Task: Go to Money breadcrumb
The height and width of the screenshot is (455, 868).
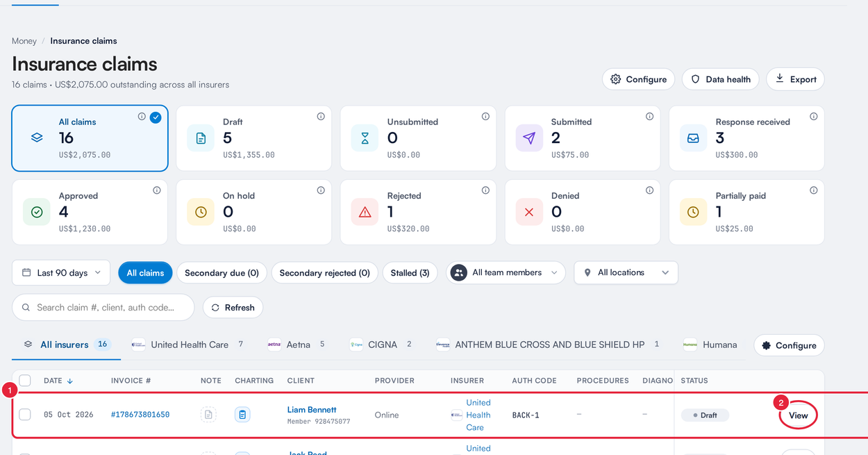Action: (24, 41)
